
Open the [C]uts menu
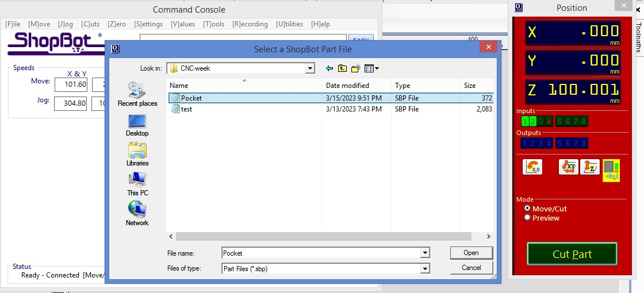pyautogui.click(x=90, y=24)
